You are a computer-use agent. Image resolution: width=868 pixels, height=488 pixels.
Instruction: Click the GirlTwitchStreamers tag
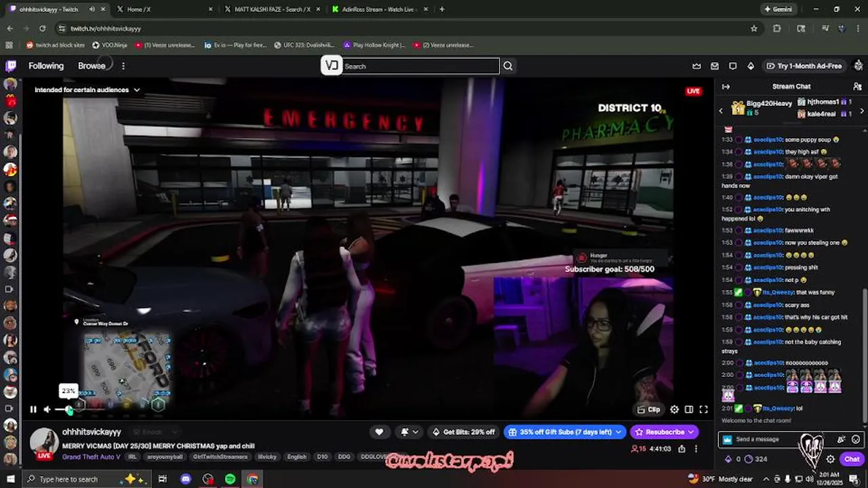(220, 457)
